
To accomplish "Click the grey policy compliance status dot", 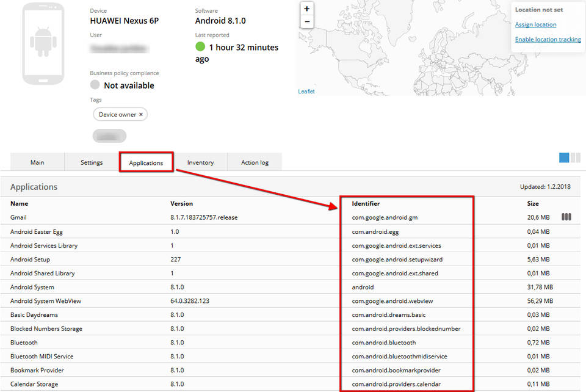I will pos(95,85).
